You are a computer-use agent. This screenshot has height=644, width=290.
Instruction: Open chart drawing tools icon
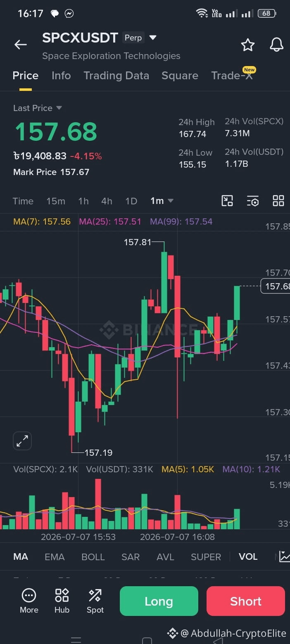[x=227, y=201]
